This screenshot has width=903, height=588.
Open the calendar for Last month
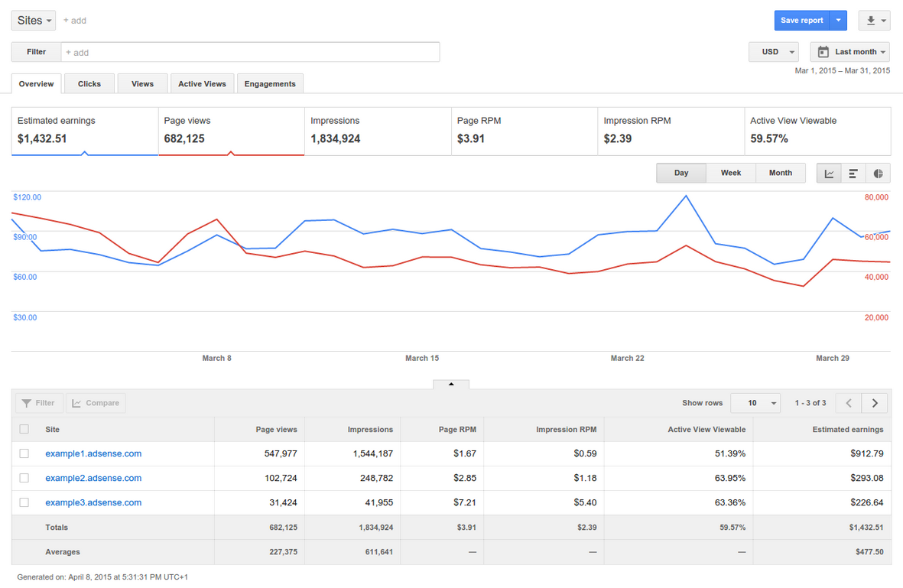point(850,52)
